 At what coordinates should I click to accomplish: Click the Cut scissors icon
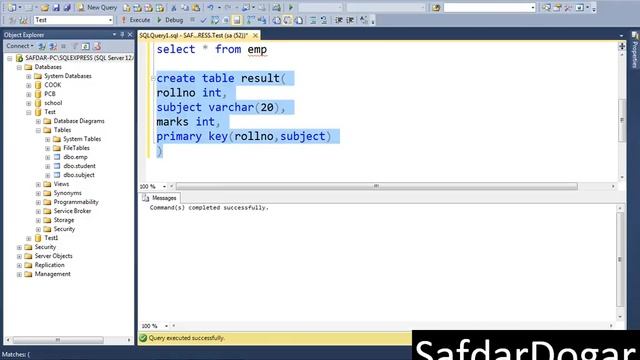point(173,7)
